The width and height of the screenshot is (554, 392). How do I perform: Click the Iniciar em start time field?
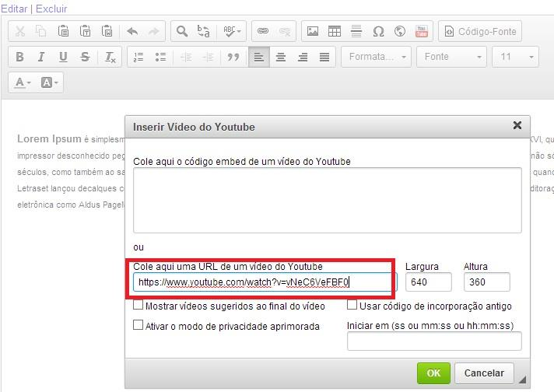pos(434,341)
